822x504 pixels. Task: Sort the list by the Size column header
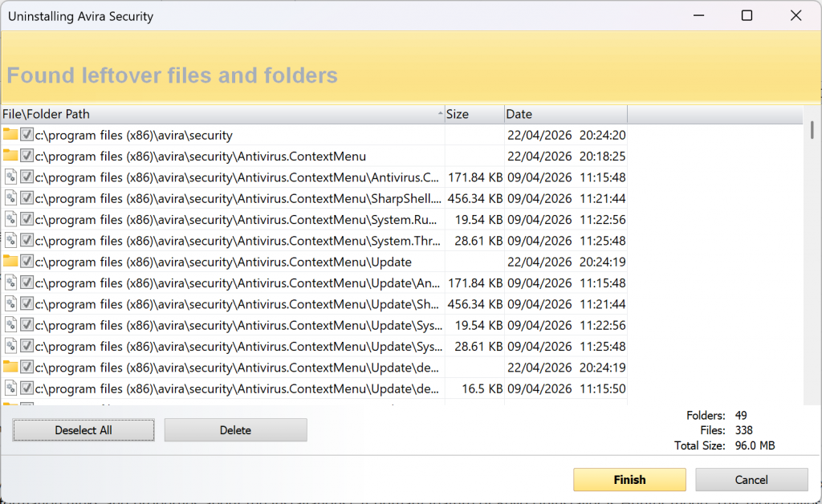click(474, 114)
